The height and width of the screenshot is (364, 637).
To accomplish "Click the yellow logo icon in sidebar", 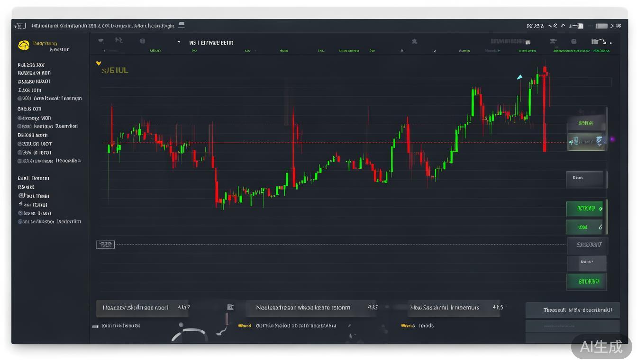I will click(x=24, y=45).
